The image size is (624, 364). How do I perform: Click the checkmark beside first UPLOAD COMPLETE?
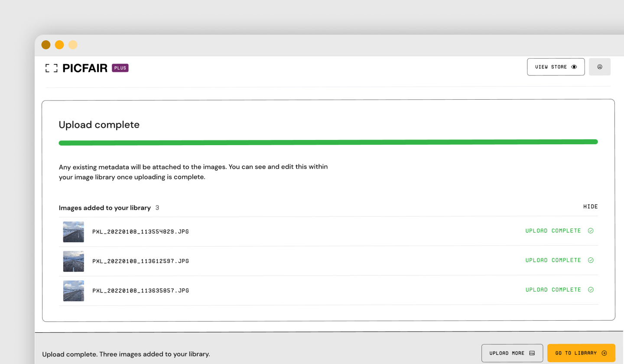[590, 231]
